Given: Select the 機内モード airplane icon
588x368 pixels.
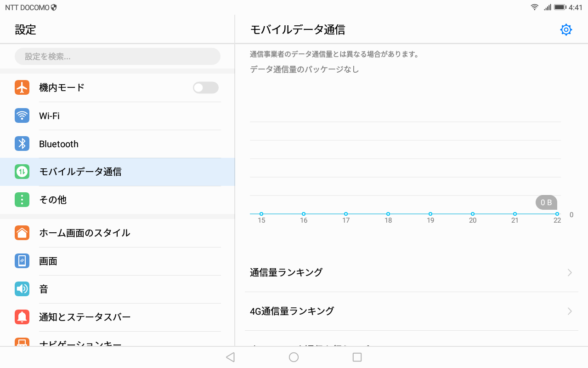Looking at the screenshot, I should pos(22,87).
